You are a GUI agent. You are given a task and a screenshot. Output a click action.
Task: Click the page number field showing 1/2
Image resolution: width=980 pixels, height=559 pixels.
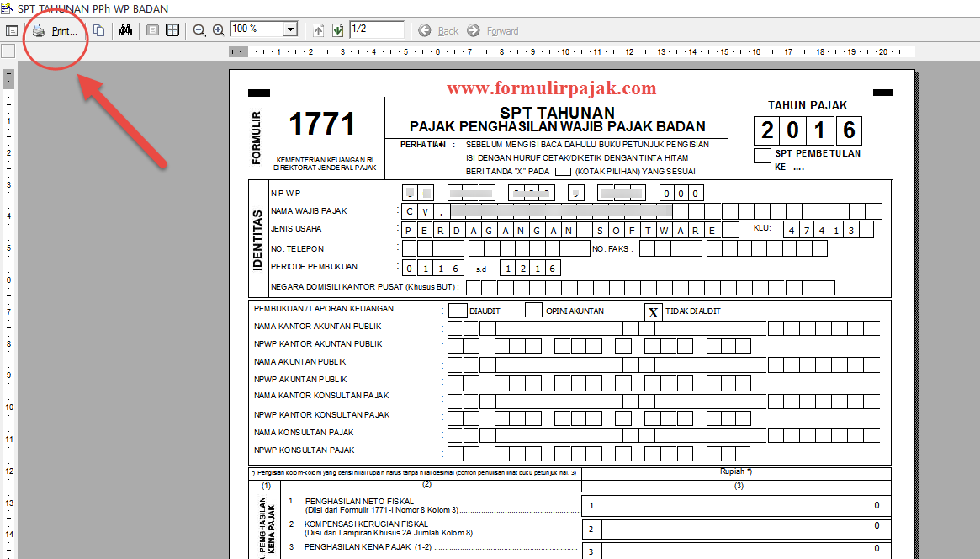[x=377, y=29]
